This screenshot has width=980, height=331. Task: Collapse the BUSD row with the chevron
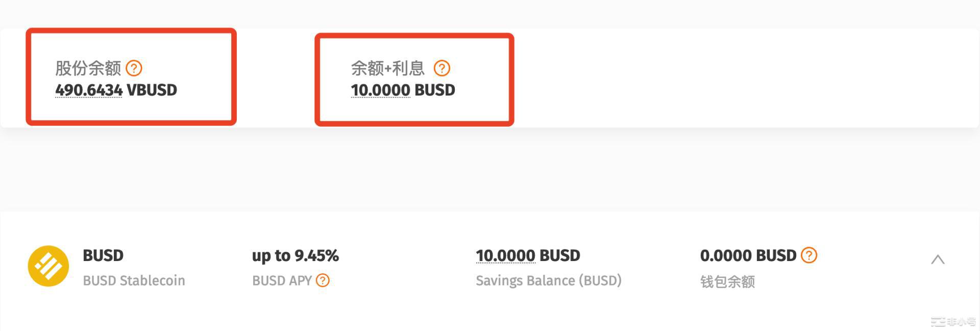[938, 259]
